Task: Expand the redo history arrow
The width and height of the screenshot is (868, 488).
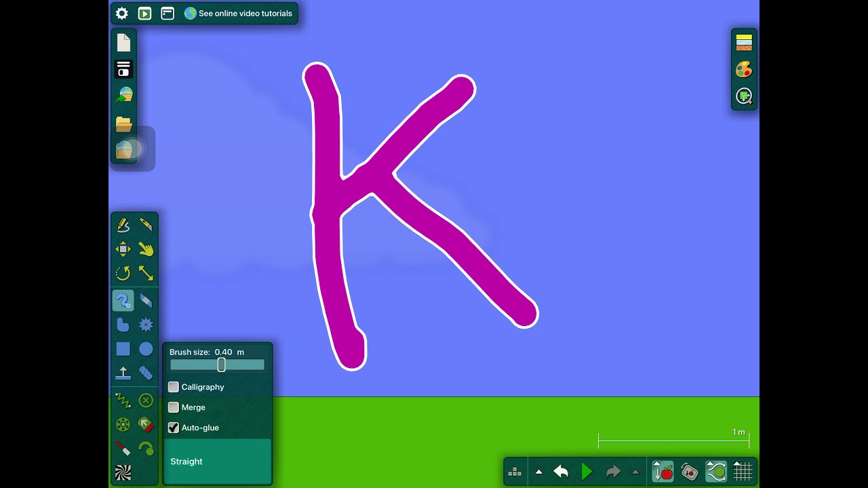Action: pyautogui.click(x=635, y=472)
